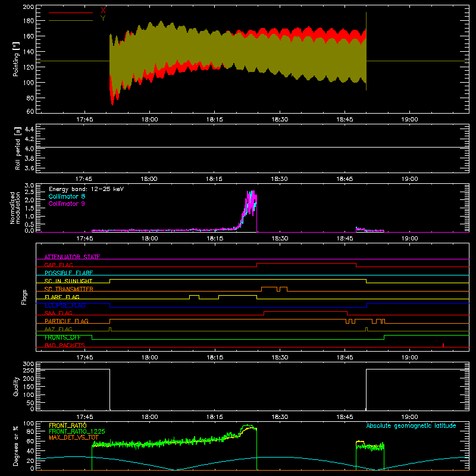
Task: Click the yellow FRONT_RATIO legend label
Action: [68, 425]
